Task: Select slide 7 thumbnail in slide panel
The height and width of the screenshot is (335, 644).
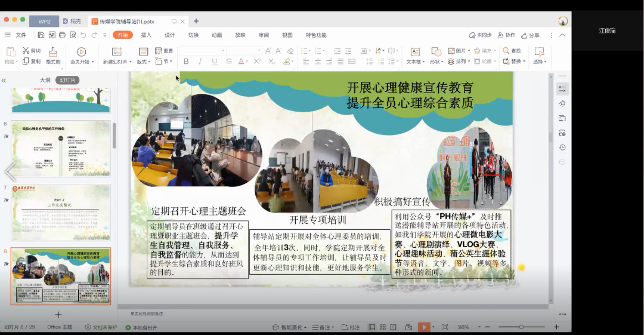Action: tap(61, 213)
